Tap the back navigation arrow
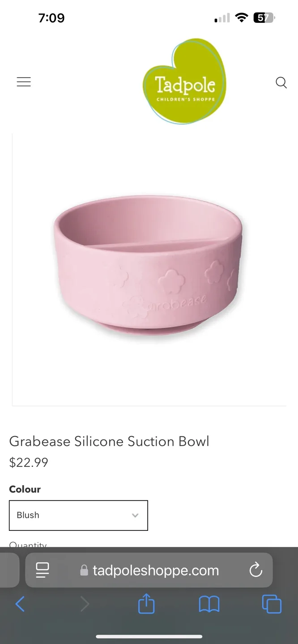Image resolution: width=298 pixels, height=644 pixels. (20, 604)
